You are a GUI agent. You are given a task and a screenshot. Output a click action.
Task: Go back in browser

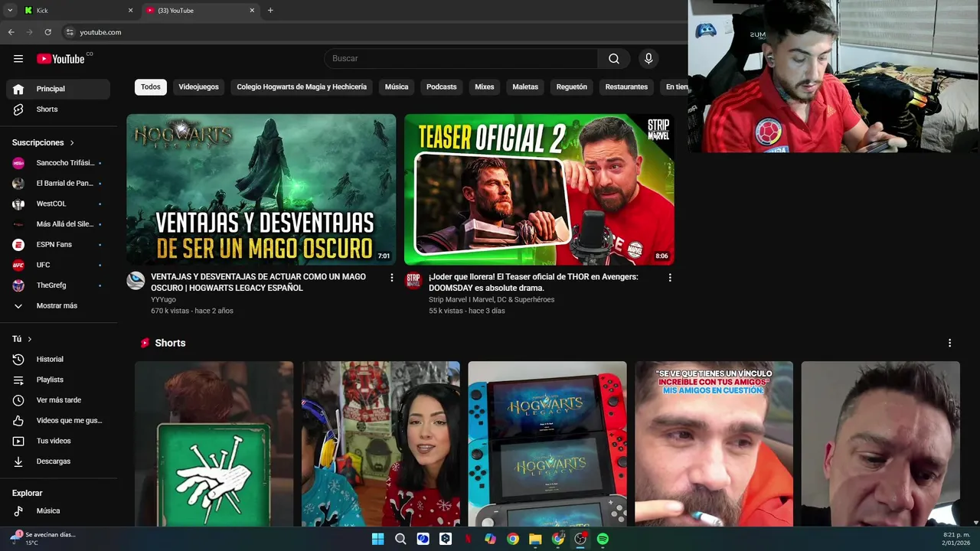point(11,32)
